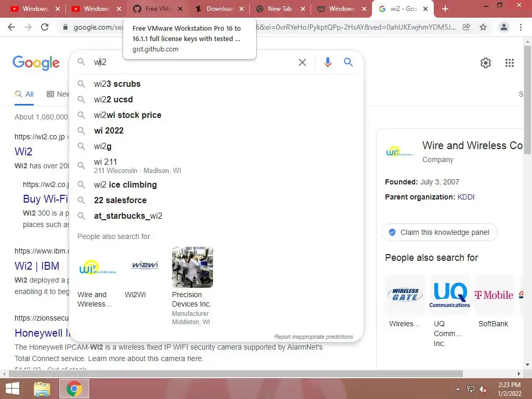Choose suggestion wi2wi stock price
Screen dimensions: 532x399
pos(217,115)
